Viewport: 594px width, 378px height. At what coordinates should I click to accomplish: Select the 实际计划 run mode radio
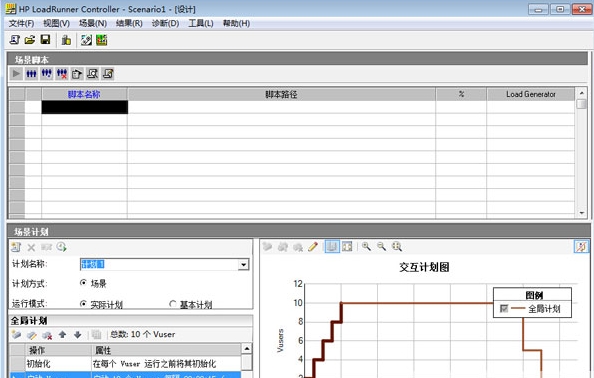coord(83,304)
